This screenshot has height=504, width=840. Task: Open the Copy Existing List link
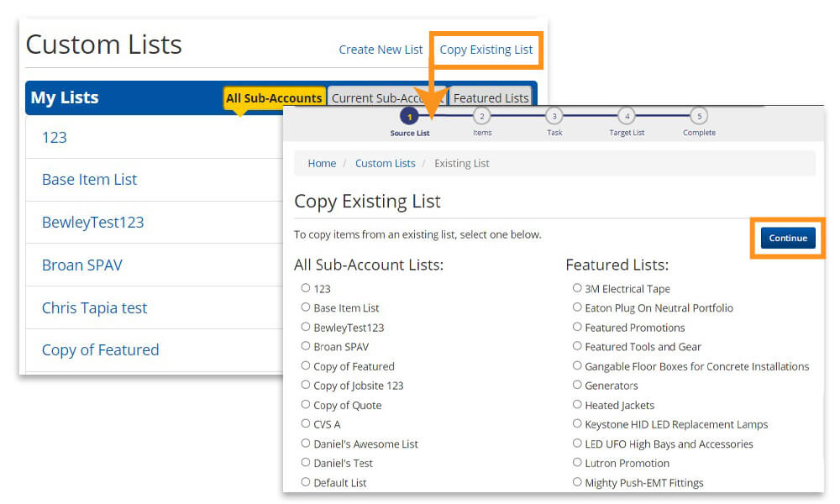(486, 50)
